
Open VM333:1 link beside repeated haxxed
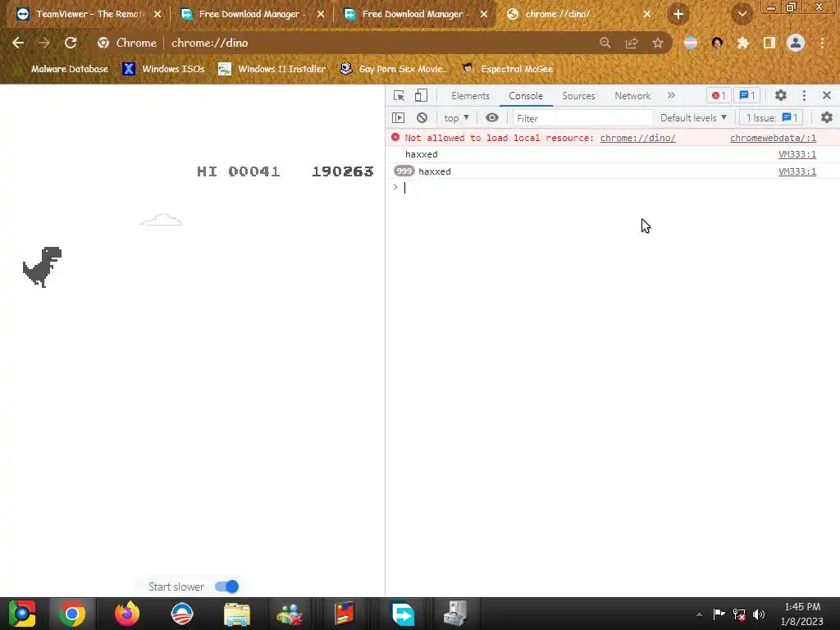coord(797,171)
